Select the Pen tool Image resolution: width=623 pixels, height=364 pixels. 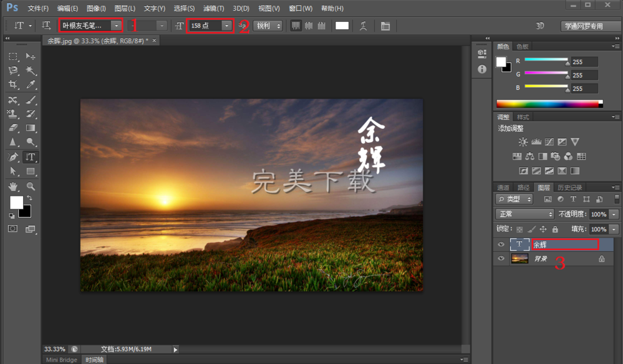click(13, 156)
